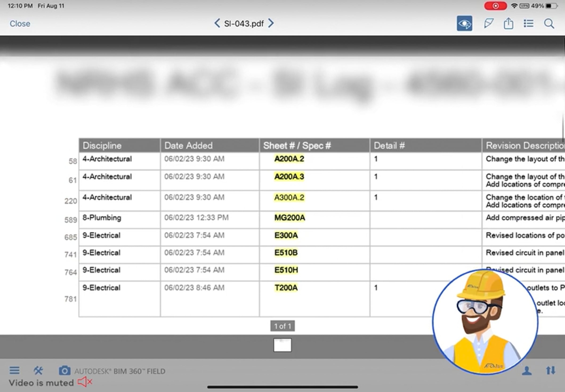565x392 pixels.
Task: Open the tools wrench icon
Action: coord(38,370)
